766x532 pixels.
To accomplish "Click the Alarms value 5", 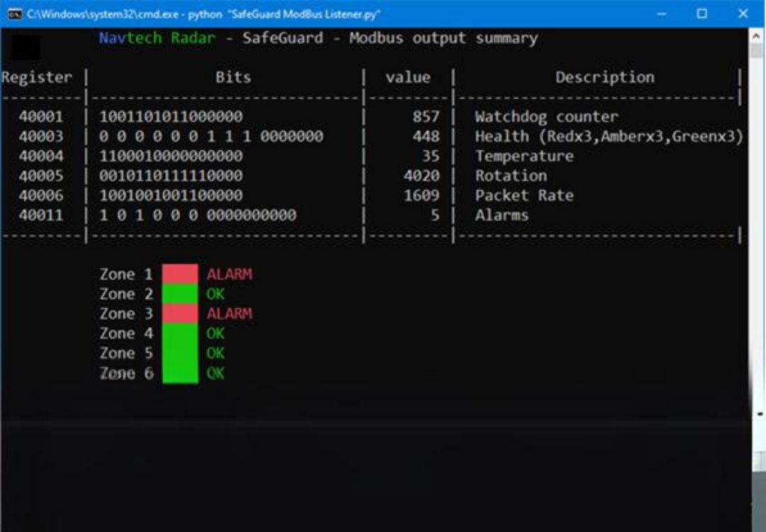I will [435, 215].
